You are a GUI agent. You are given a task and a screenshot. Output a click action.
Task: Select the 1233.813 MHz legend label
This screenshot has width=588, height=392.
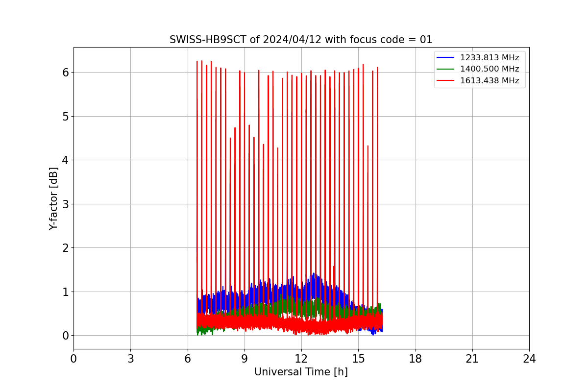tap(490, 58)
